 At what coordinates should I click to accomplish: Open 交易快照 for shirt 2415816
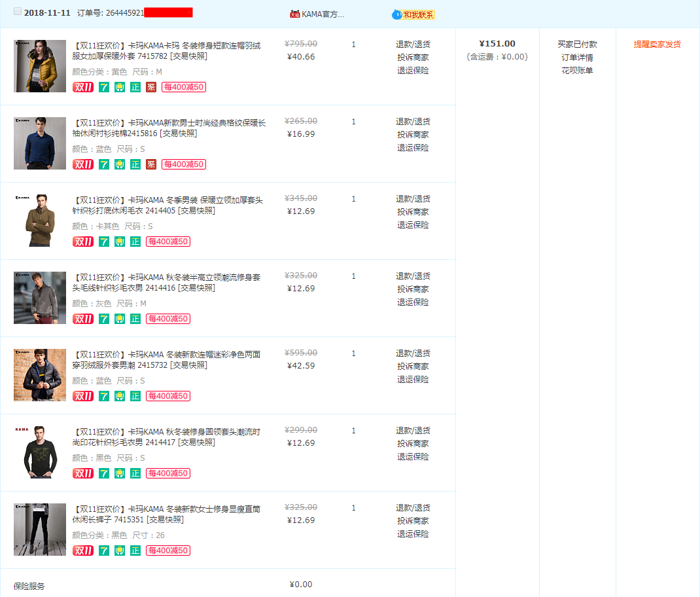[178, 134]
